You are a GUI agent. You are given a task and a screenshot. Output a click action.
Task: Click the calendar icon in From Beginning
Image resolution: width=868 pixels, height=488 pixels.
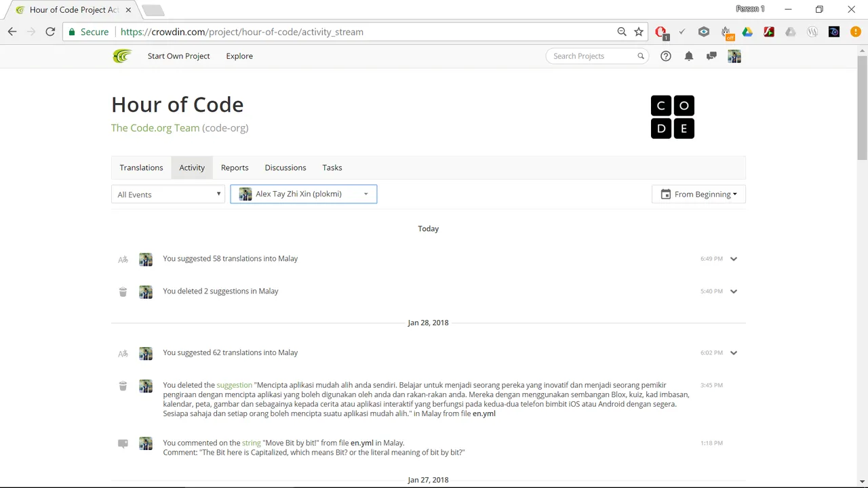coord(665,194)
